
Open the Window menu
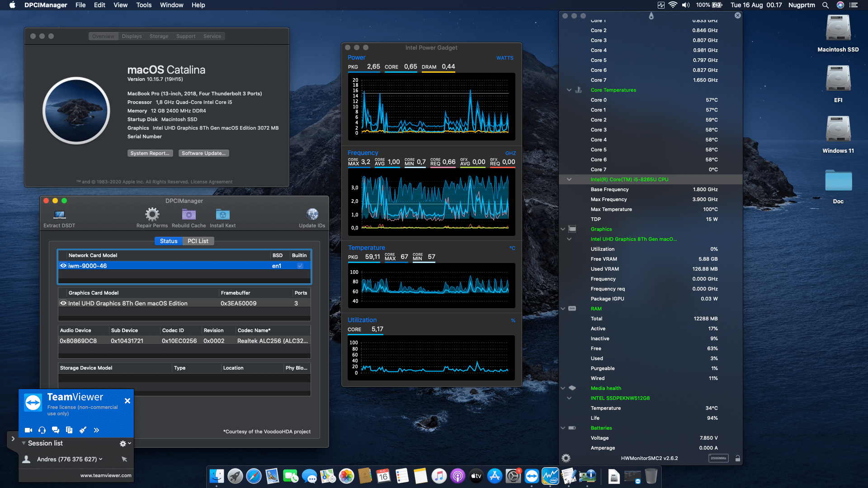pos(171,5)
